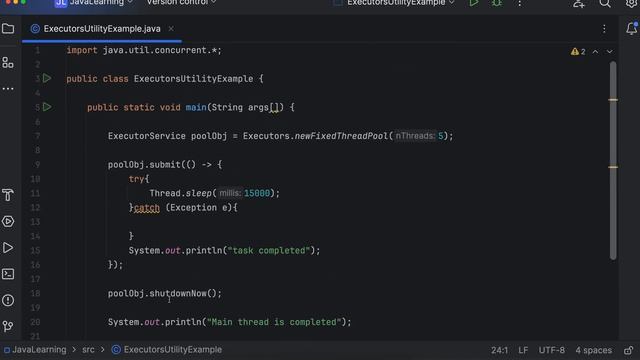
Task: Open the Project folder tool window
Action: coord(8,29)
